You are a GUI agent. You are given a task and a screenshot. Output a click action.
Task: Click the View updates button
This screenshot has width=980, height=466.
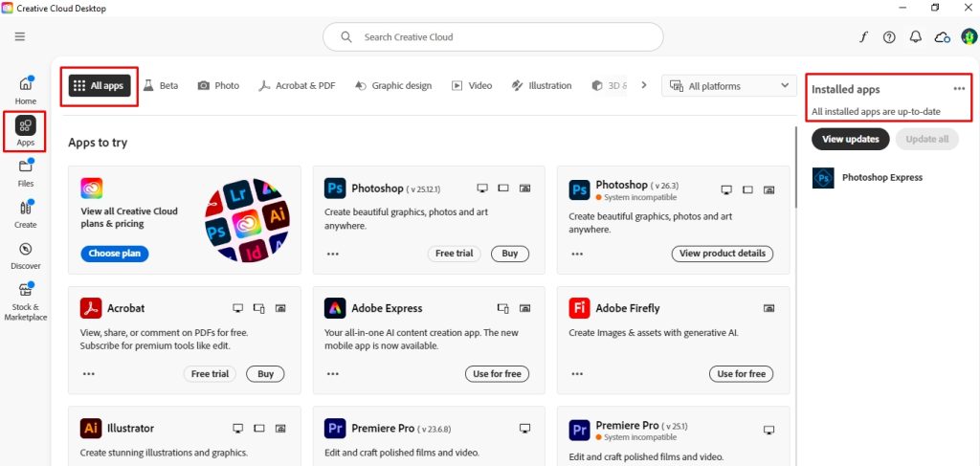pos(851,140)
